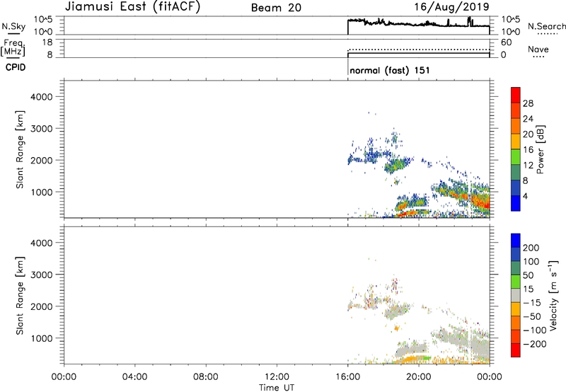The height and width of the screenshot is (392, 566).
Task: Click the 'N.Sky' legend label
Action: coord(13,26)
